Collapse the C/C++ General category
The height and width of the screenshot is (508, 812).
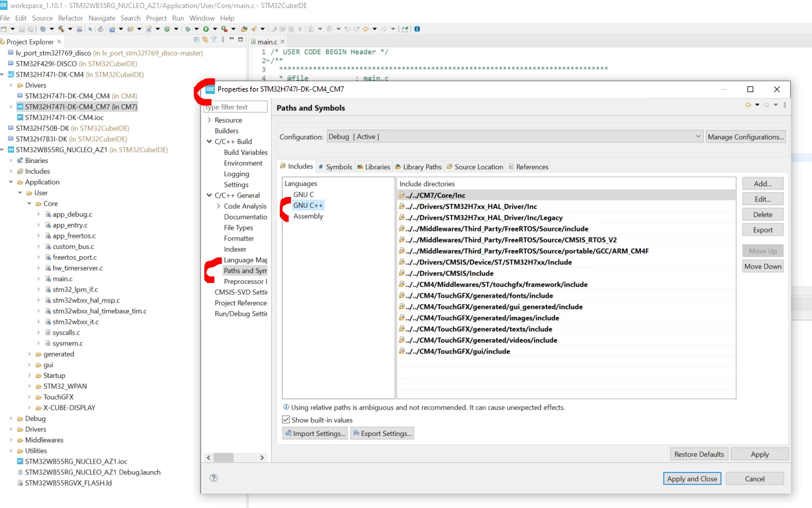pos(210,196)
